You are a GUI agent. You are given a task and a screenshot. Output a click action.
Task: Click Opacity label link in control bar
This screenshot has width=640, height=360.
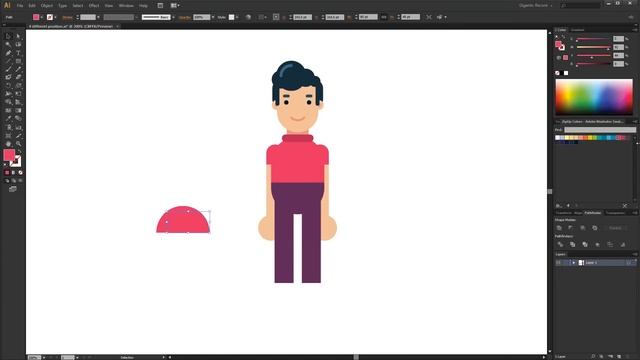pos(185,17)
